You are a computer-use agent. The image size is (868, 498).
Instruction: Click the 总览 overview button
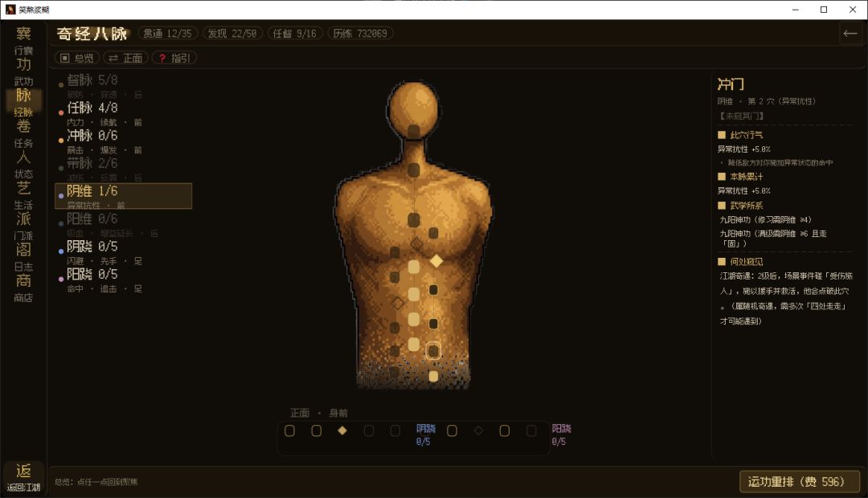point(77,58)
